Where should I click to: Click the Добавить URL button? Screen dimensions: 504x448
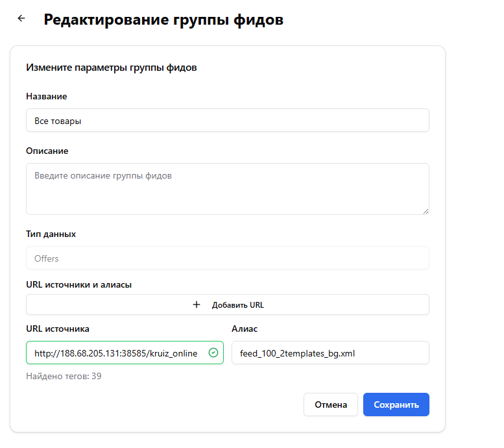pyautogui.click(x=228, y=305)
